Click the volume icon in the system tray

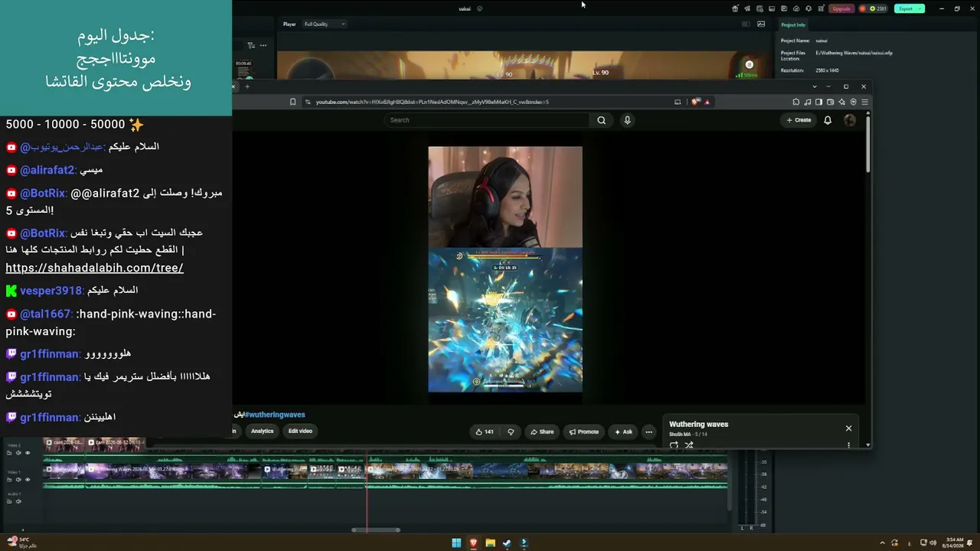coord(933,543)
